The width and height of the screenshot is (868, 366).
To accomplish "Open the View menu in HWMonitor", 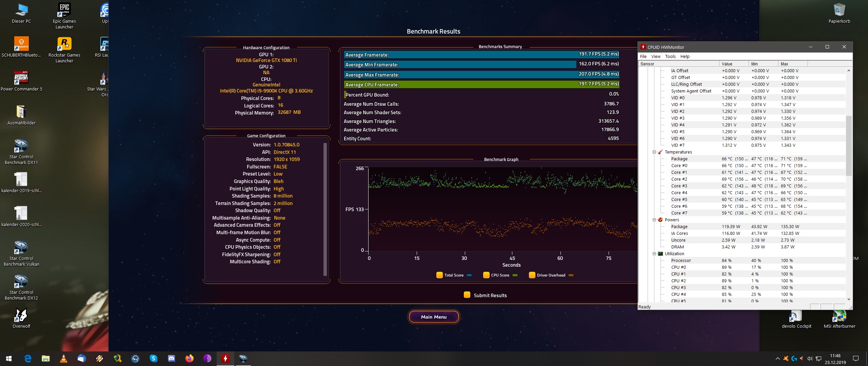I will point(656,56).
